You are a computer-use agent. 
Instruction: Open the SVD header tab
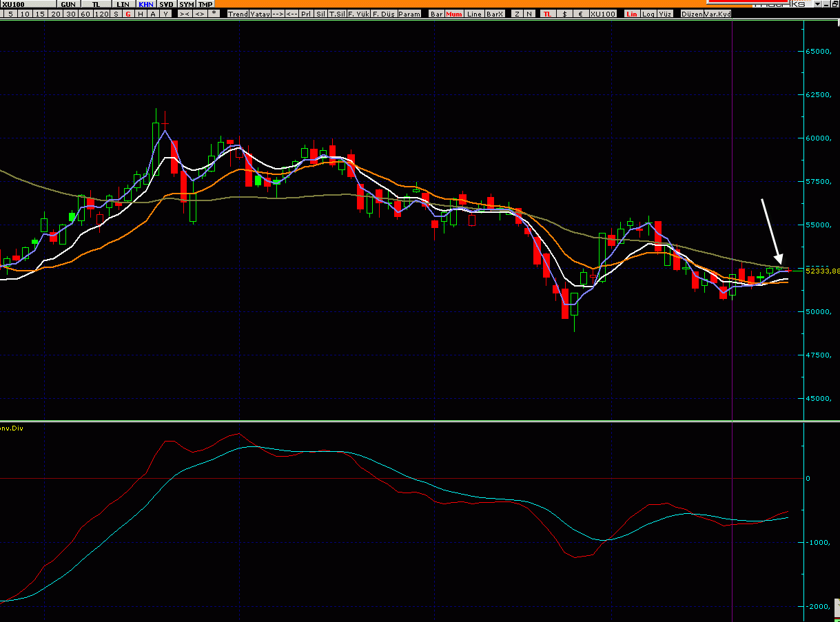[x=167, y=4]
